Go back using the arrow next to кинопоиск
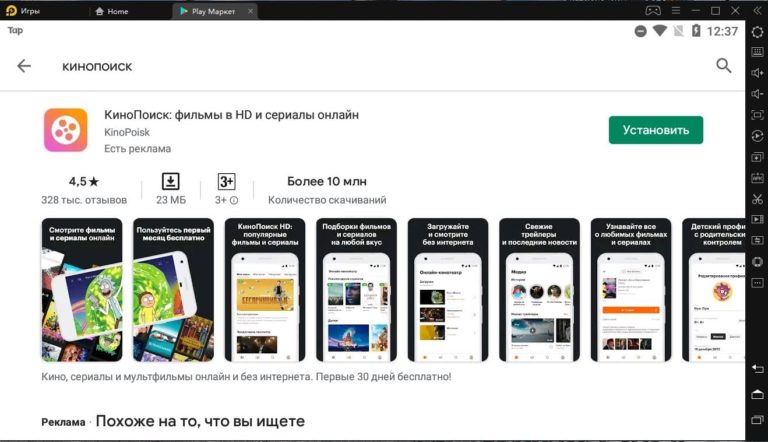This screenshot has height=442, width=768. [24, 66]
